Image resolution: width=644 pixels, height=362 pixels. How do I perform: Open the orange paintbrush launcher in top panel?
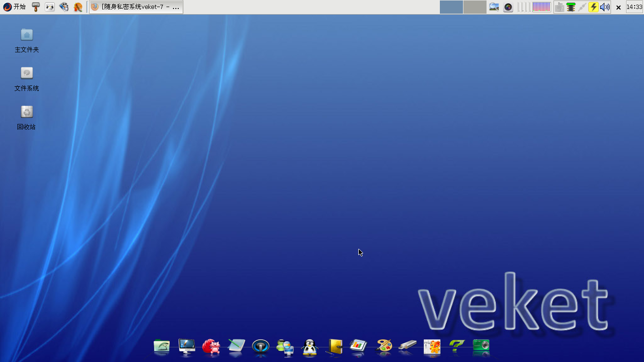[78, 7]
